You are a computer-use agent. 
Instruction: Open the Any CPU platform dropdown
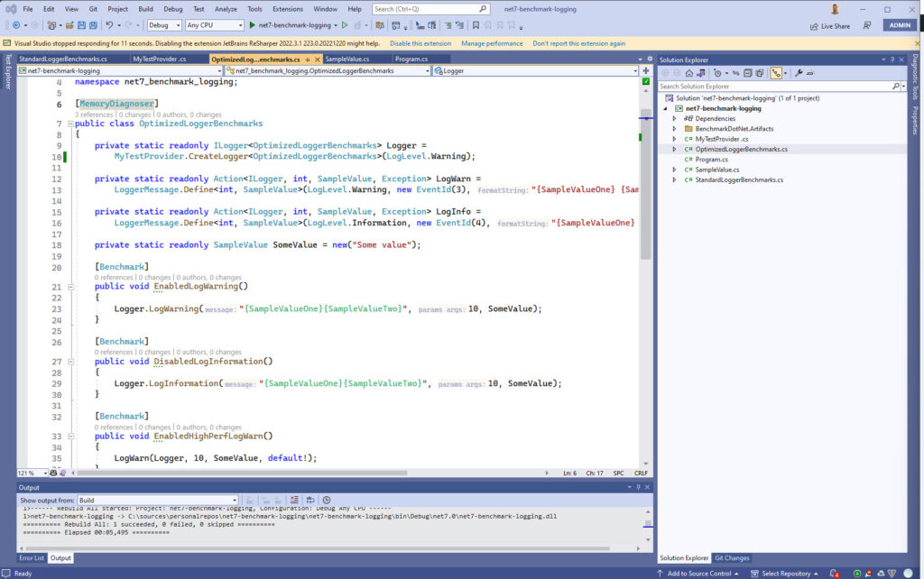point(214,26)
